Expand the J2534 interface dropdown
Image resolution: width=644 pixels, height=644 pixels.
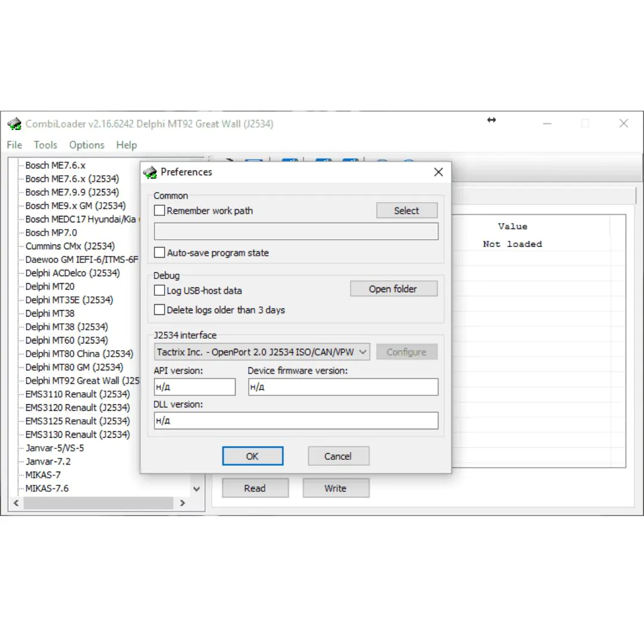click(363, 352)
